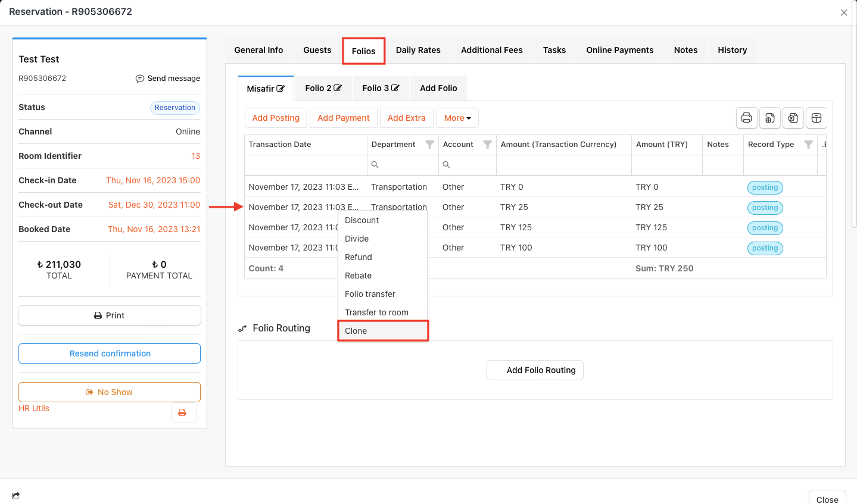Click the Excel export icon
Image resolution: width=857 pixels, height=504 pixels.
coord(793,118)
